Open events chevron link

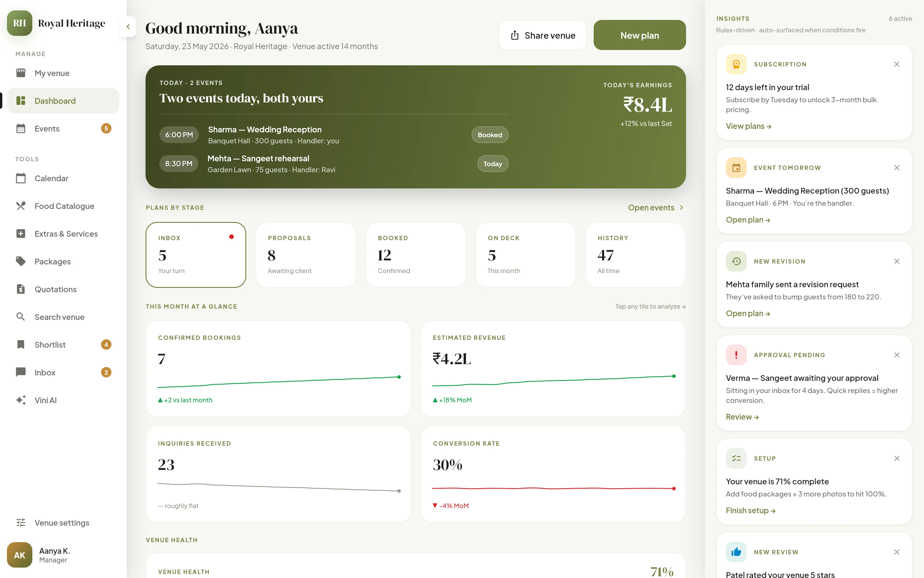(x=656, y=208)
